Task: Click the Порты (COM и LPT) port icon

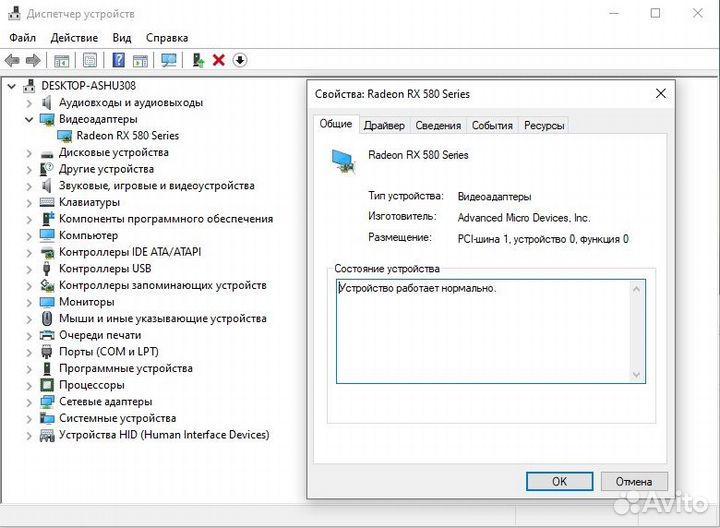Action: pos(47,352)
